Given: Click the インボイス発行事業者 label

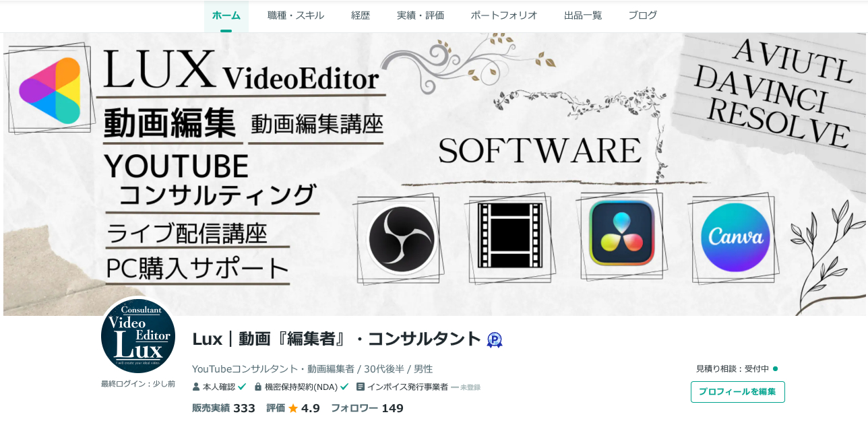Looking at the screenshot, I should pos(408,387).
